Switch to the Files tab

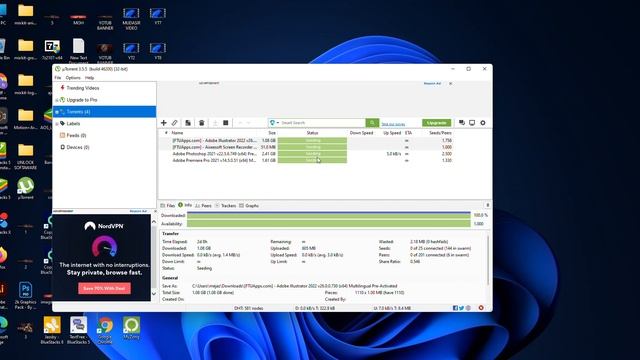click(x=168, y=206)
